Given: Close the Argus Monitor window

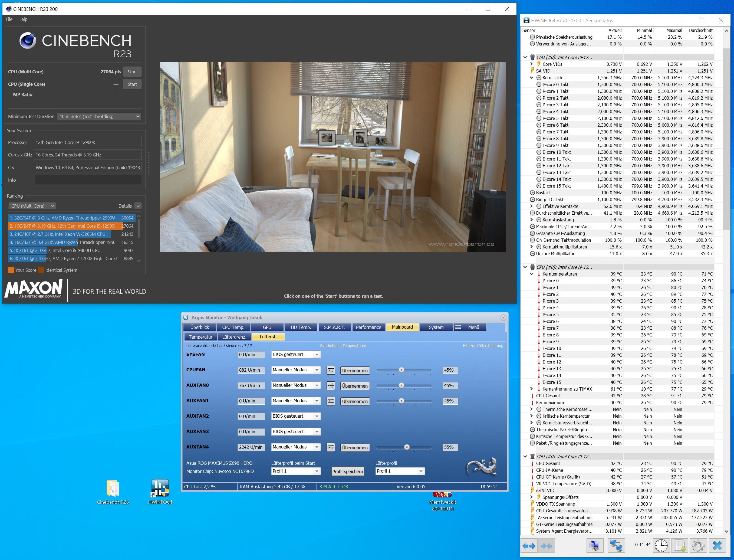Looking at the screenshot, I should [x=503, y=318].
